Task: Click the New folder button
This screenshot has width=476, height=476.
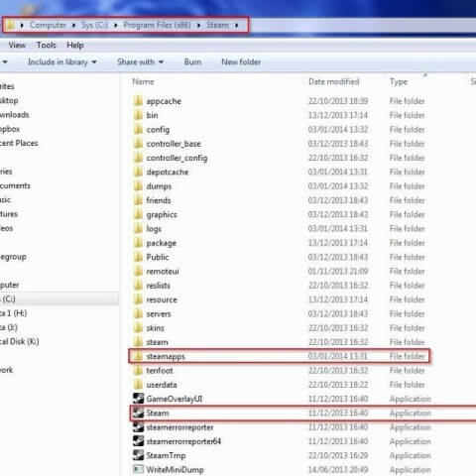Action: click(241, 61)
